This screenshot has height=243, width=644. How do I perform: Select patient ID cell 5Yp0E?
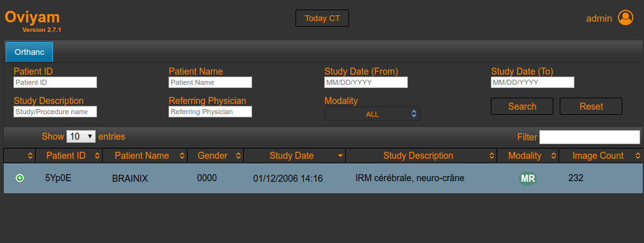click(58, 178)
